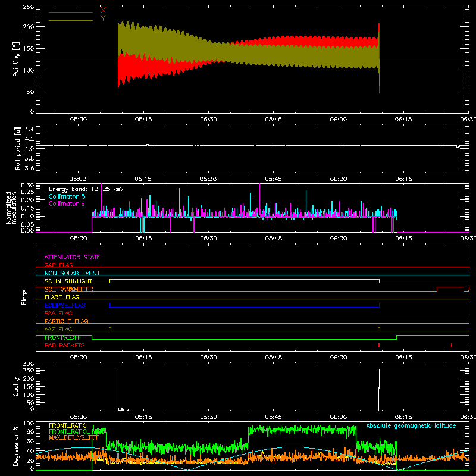The height and width of the screenshot is (476, 476).
Task: Click the BAD_PACKETS flag label
Action: [x=65, y=345]
